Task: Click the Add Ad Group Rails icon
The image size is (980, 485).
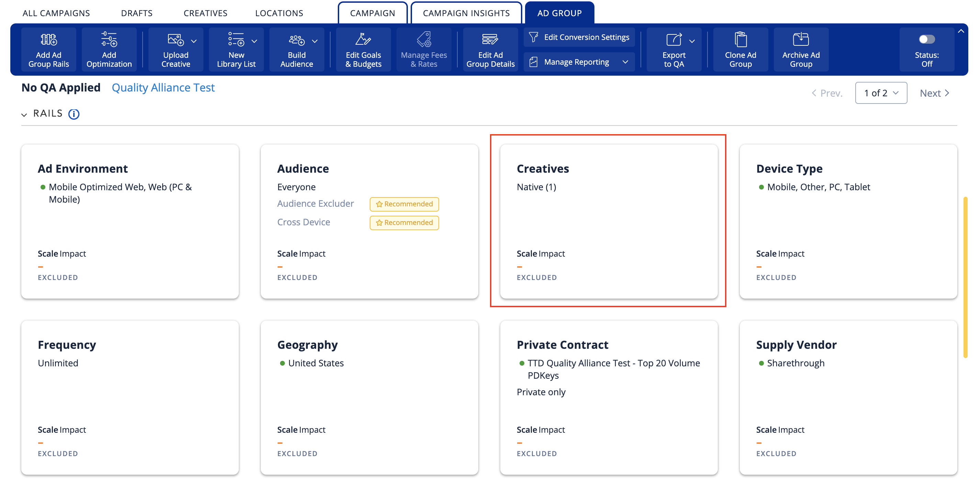Action: [x=49, y=39]
